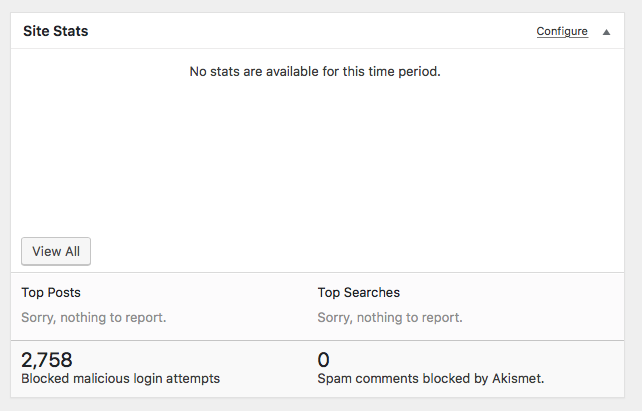Select the Top Searches heading

(359, 293)
